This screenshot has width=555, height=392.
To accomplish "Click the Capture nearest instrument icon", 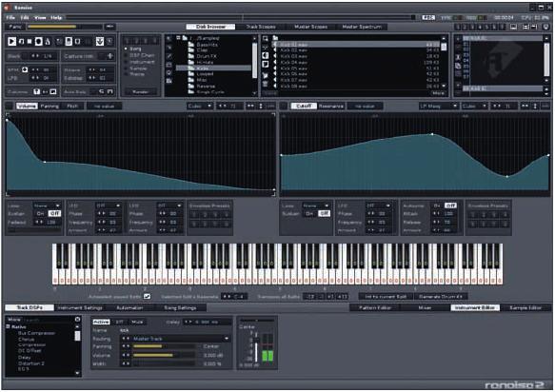I will [110, 56].
